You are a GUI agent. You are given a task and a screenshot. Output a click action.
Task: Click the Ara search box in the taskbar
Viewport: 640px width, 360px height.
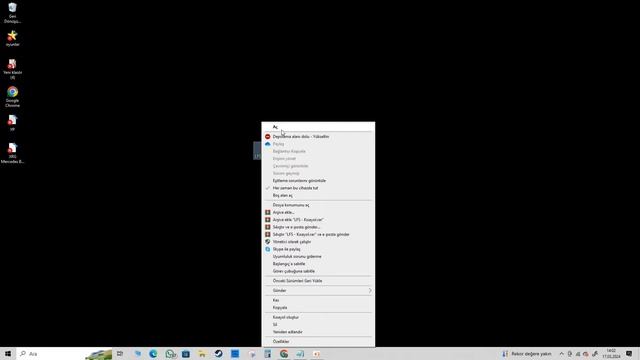[x=51, y=353]
